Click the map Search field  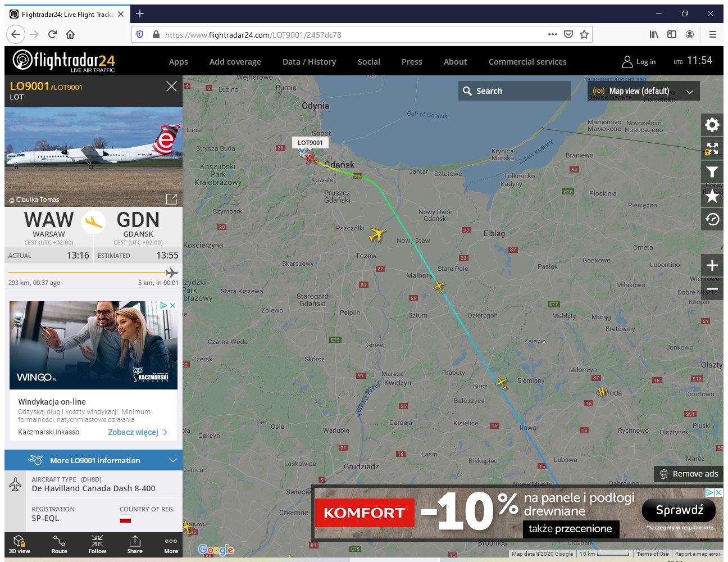(x=515, y=91)
